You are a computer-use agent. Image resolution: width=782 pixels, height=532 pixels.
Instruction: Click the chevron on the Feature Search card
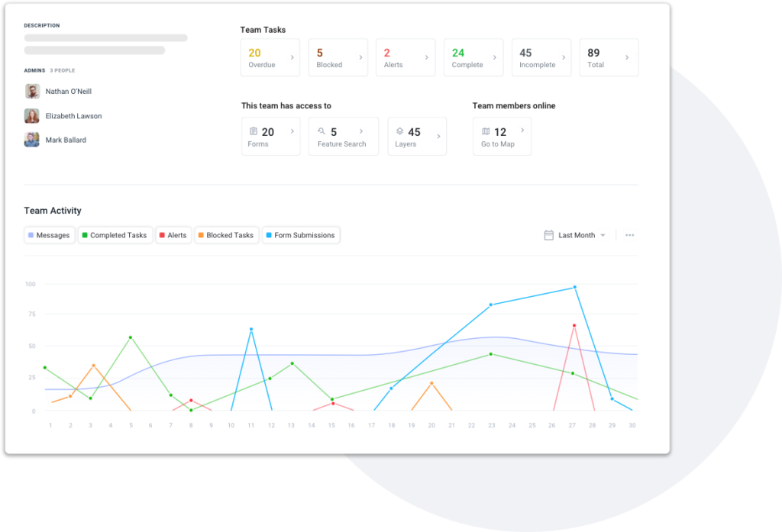[361, 131]
